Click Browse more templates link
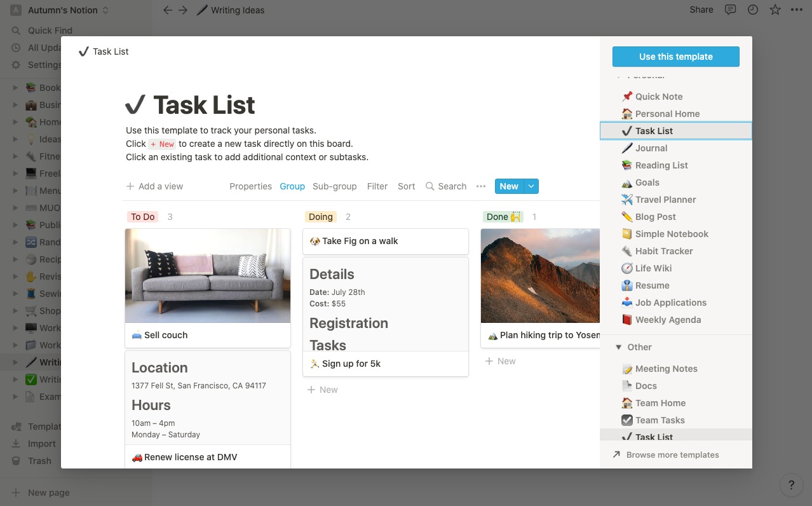 click(666, 455)
